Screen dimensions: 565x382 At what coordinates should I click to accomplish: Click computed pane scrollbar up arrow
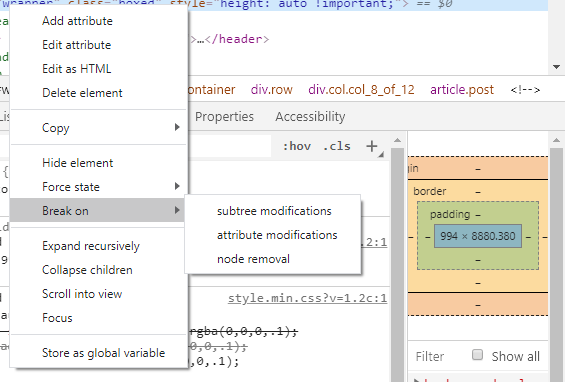pyautogui.click(x=556, y=140)
